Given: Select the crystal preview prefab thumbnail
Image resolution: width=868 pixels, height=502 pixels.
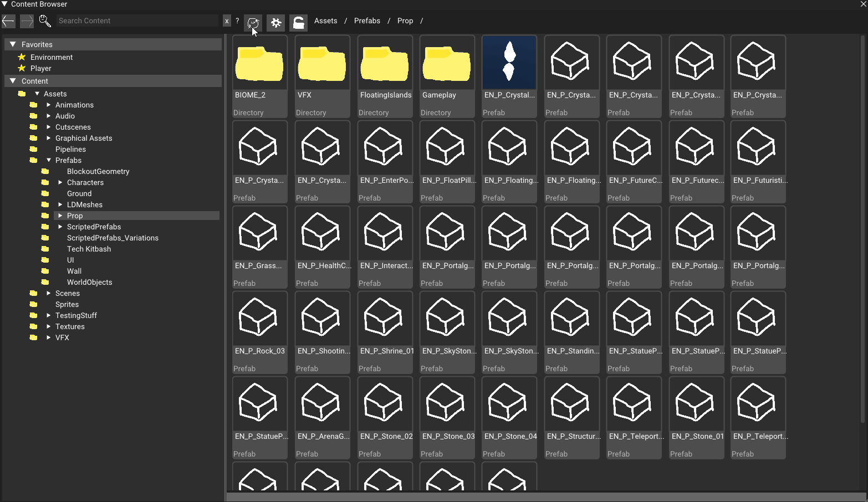Looking at the screenshot, I should coord(509,63).
